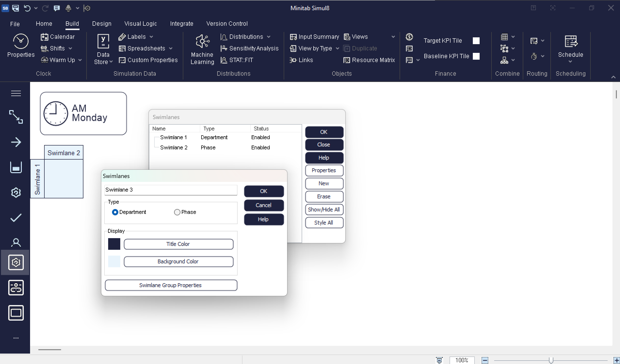Select the right arrow tool in the sidebar
This screenshot has width=620, height=364.
16,142
